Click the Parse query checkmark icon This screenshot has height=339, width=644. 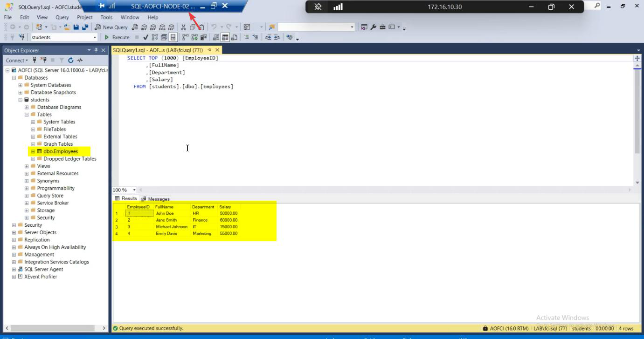click(146, 37)
